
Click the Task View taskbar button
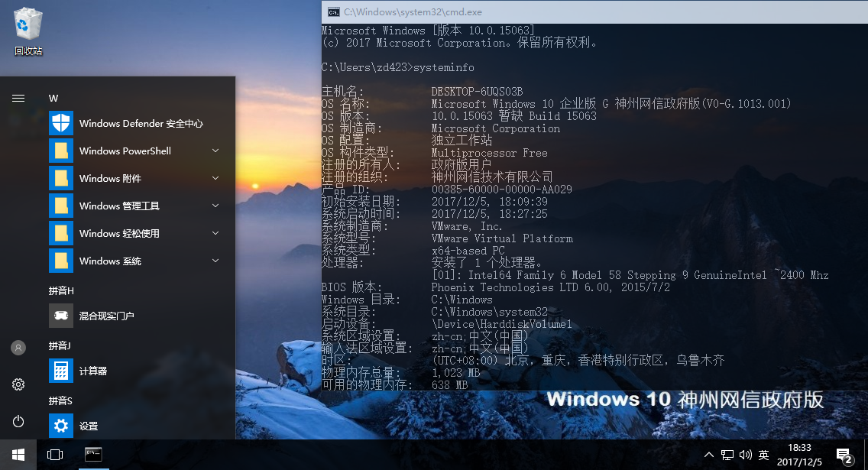coord(55,455)
